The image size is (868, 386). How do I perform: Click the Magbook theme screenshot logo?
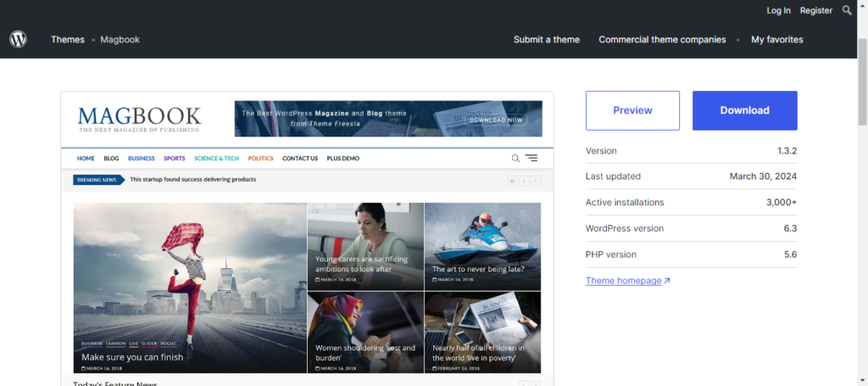coord(140,119)
